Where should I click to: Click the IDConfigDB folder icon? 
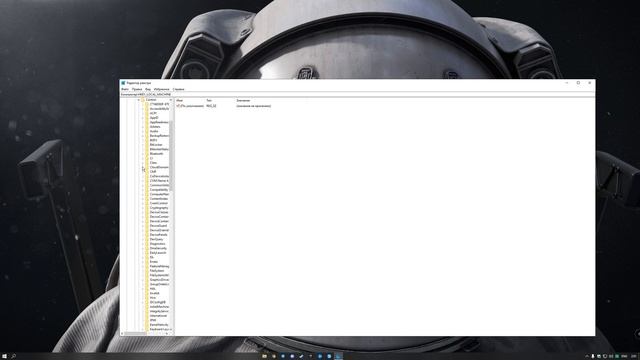coord(147,302)
